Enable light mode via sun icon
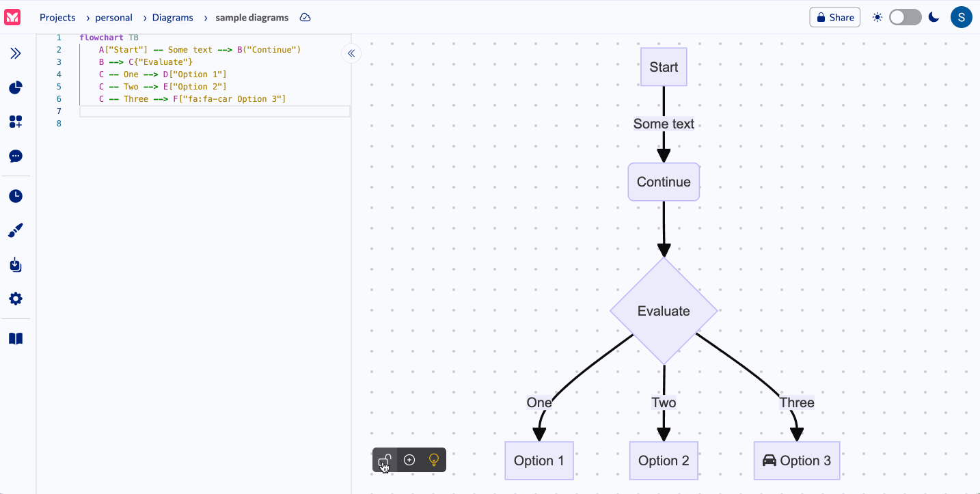This screenshot has width=980, height=494. coord(877,16)
